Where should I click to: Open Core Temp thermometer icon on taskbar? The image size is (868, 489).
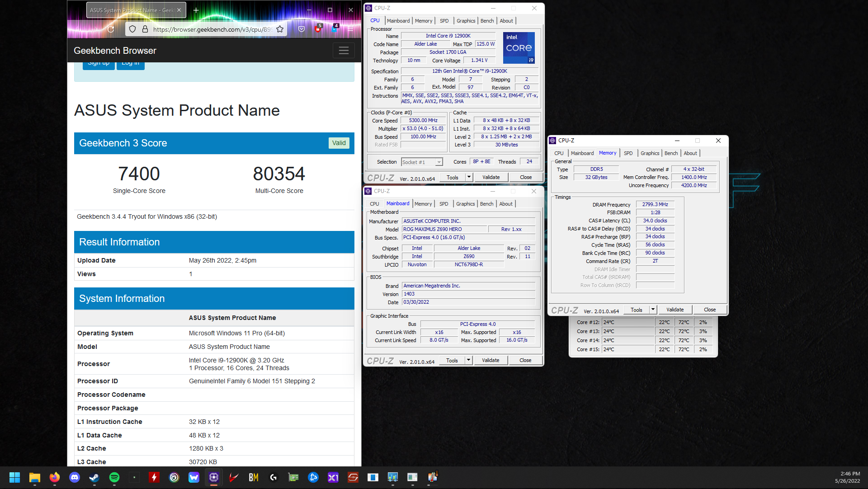433,477
